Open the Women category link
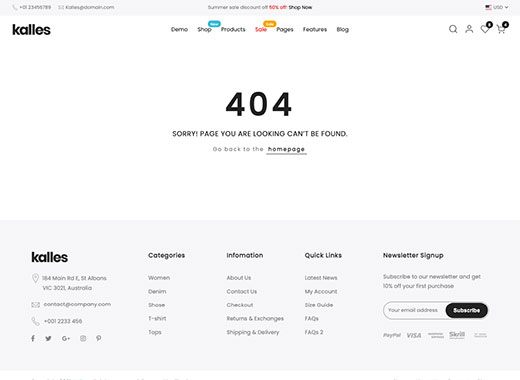Viewport: 520px width, 380px height. pos(159,278)
